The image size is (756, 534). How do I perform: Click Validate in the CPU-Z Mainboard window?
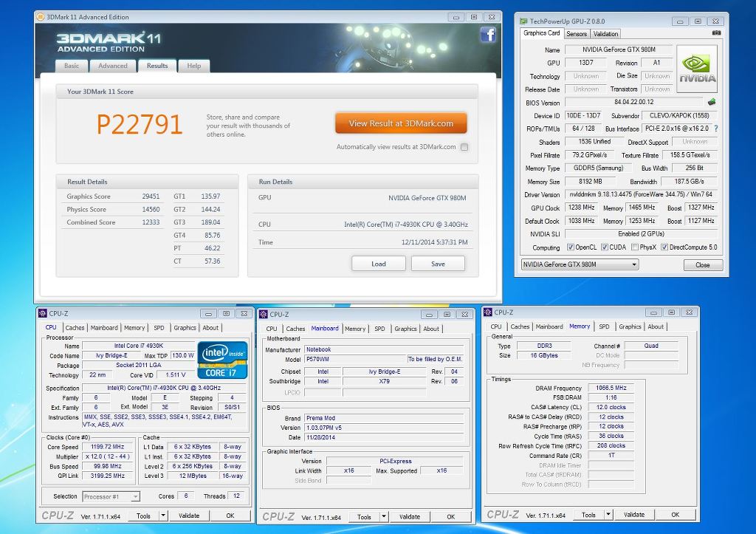pos(410,516)
